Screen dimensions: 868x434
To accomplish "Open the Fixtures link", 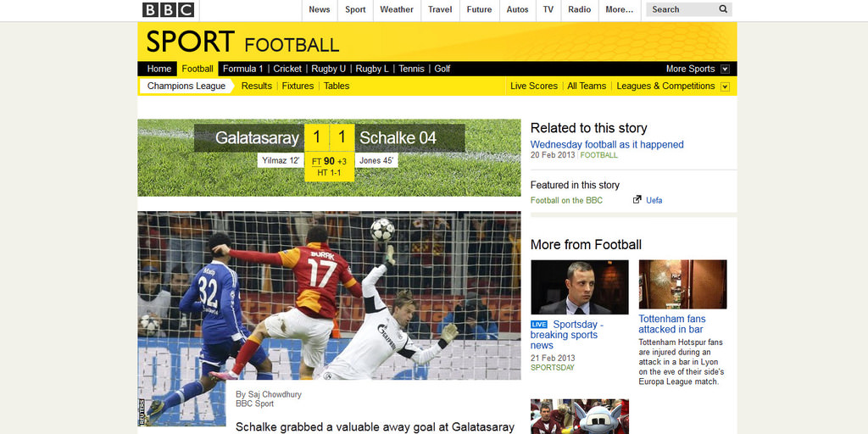I will pos(298,86).
